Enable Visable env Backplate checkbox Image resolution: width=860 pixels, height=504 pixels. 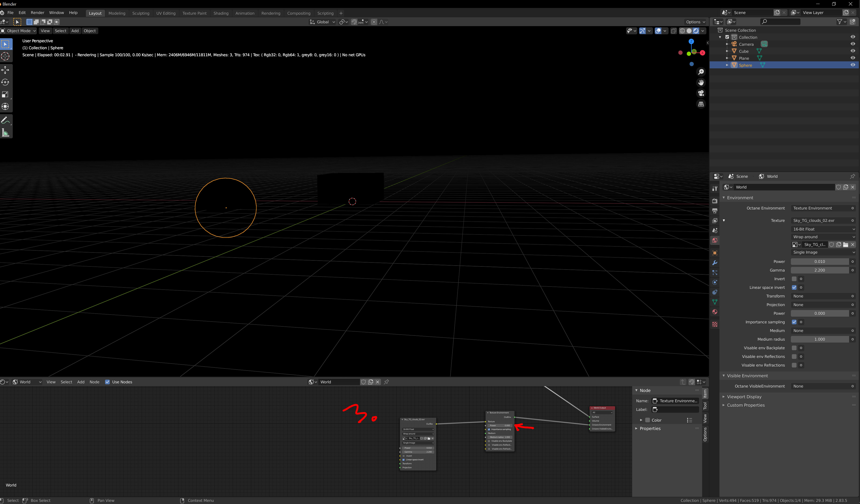794,348
